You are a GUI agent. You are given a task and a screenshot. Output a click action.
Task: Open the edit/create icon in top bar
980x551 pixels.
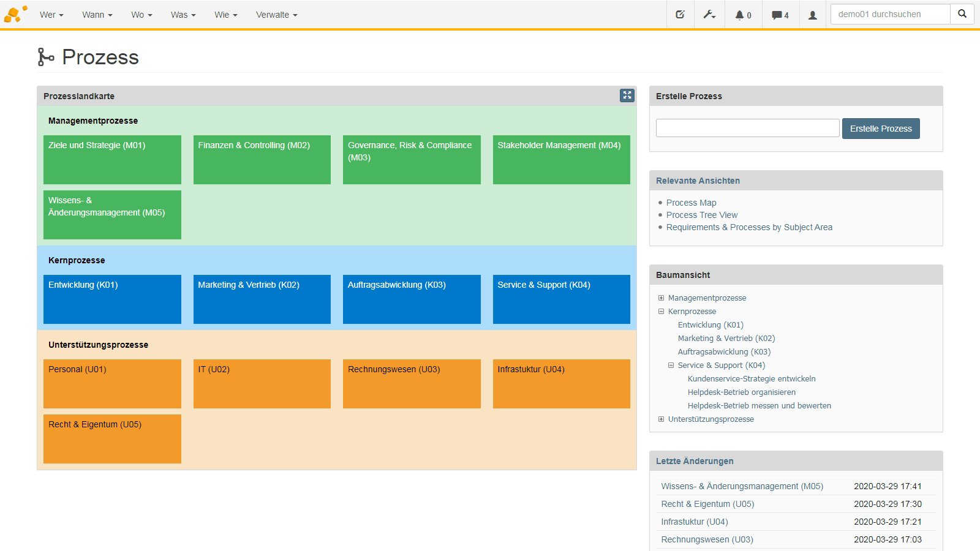click(680, 15)
